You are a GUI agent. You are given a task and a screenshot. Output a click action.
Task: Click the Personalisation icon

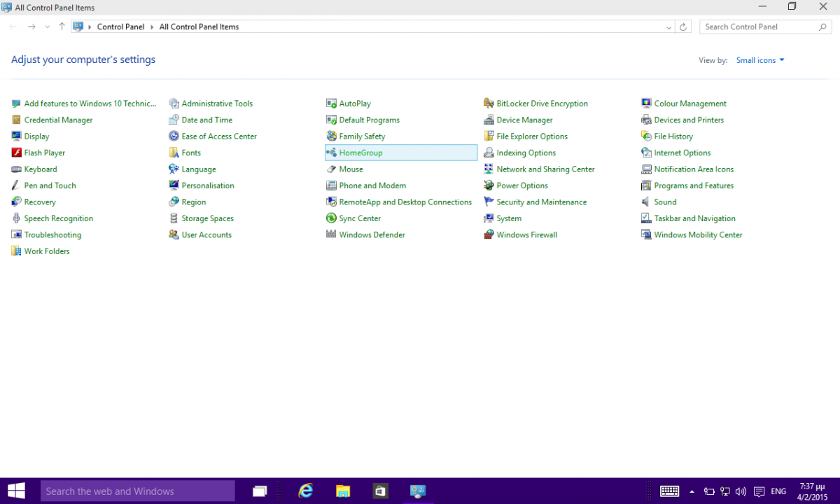pos(174,185)
